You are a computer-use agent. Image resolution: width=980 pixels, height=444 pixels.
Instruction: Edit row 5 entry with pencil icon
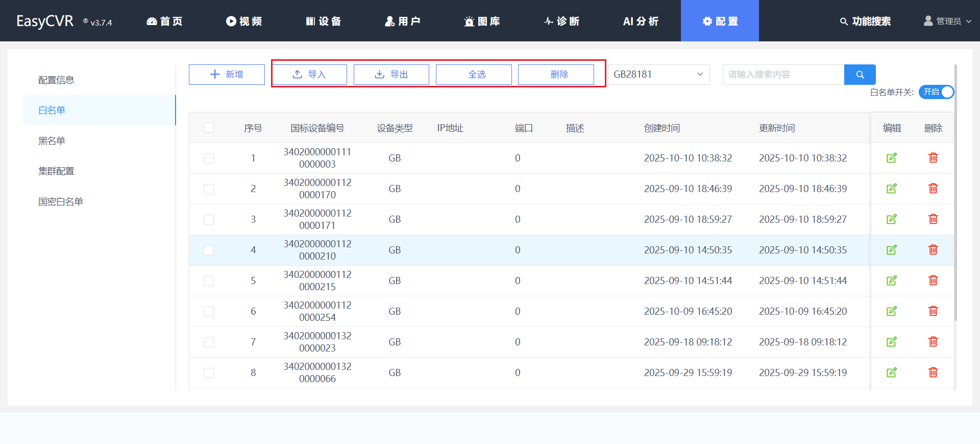[x=891, y=281]
